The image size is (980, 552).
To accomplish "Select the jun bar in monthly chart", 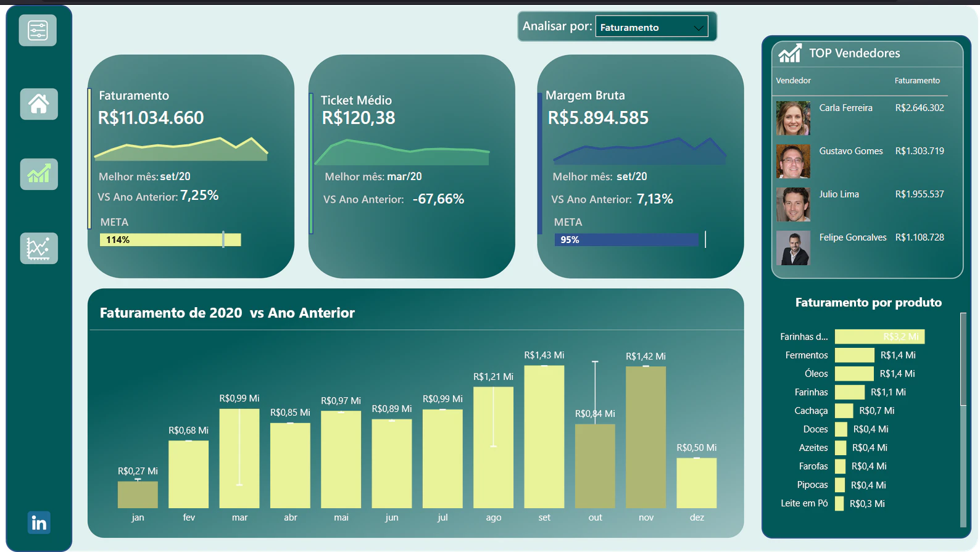I will click(392, 464).
